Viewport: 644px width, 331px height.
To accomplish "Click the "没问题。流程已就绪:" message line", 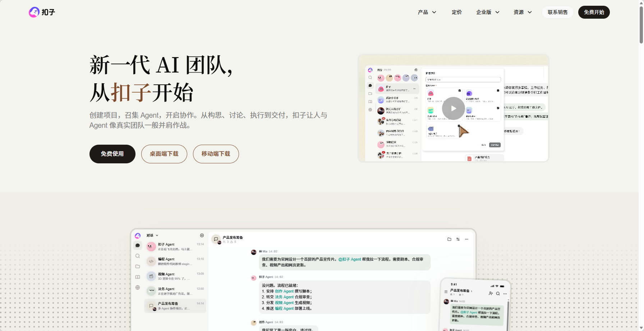I will [280, 286].
